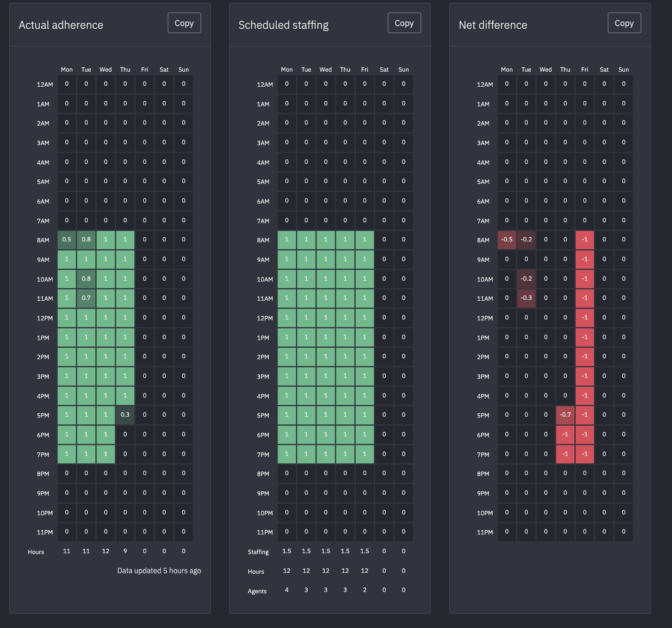Click the Monday 9AM cell in Actual adherence

coord(67,259)
